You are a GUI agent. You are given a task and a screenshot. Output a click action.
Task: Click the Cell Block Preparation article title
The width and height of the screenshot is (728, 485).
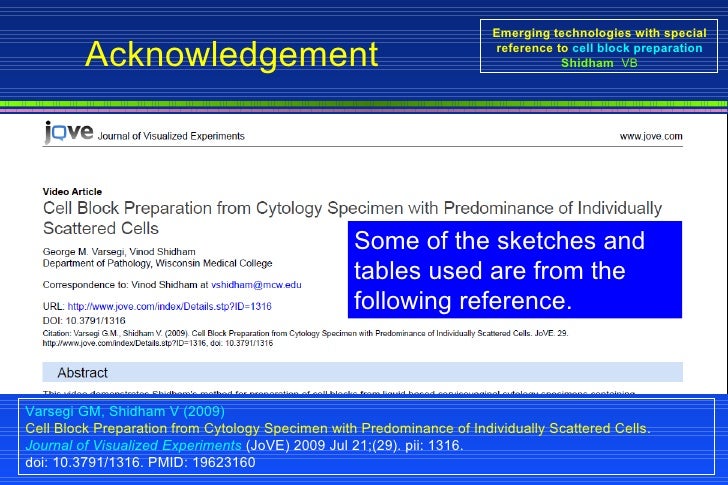pyautogui.click(x=352, y=218)
